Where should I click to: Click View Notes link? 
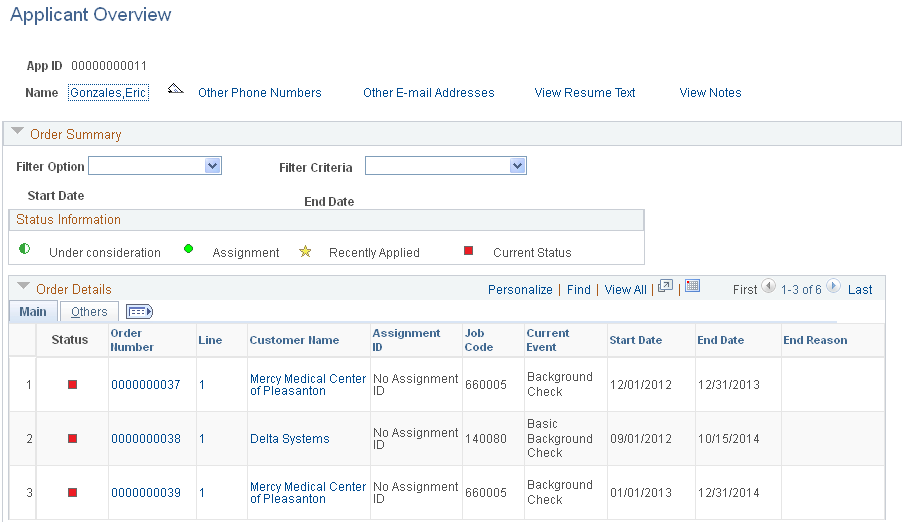click(x=710, y=93)
